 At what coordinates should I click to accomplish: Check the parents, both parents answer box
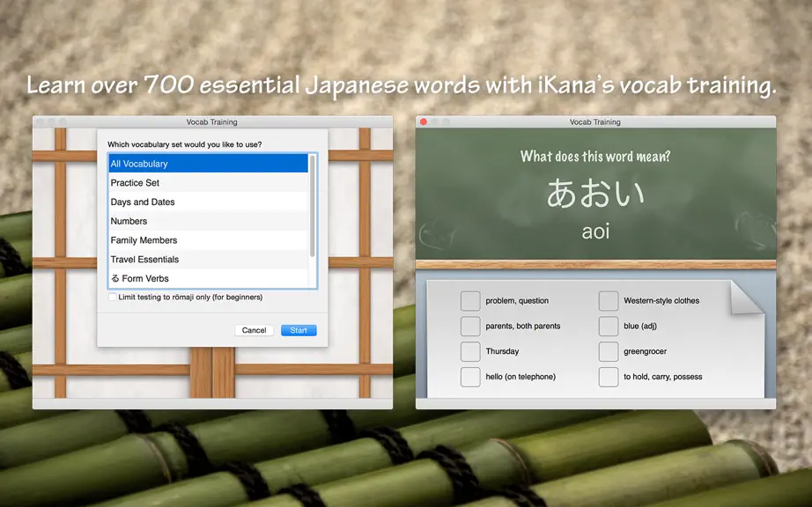coord(470,326)
